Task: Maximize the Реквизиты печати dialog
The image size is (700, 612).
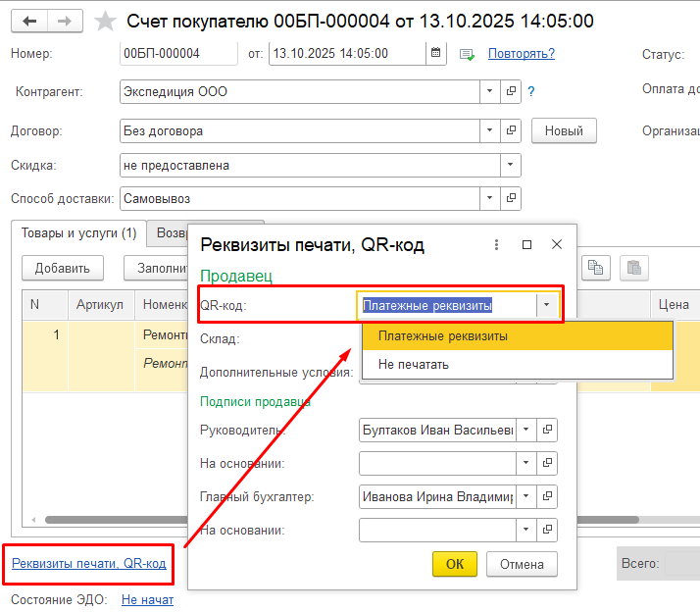Action: coord(526,244)
